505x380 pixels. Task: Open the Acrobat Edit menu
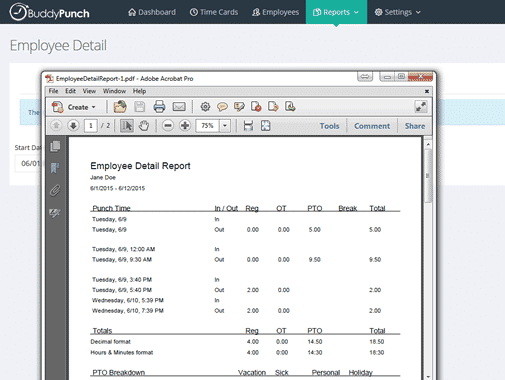[x=70, y=91]
